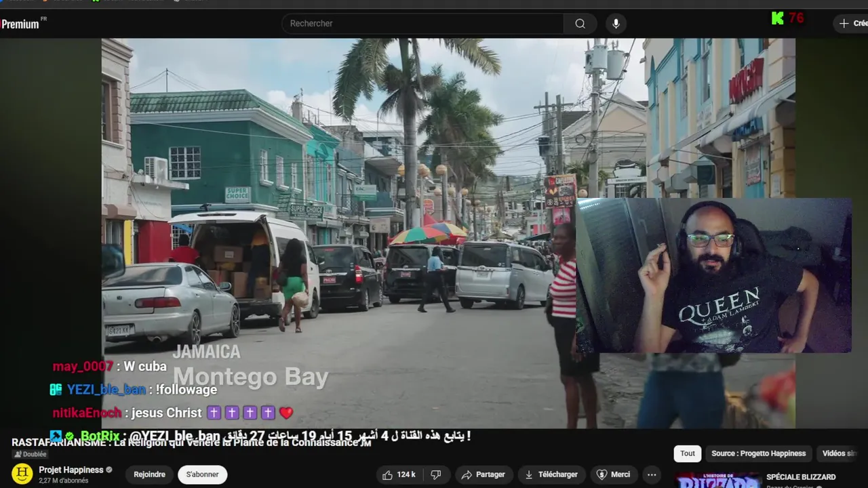Click the nitikaEnoch chat username

click(86, 413)
